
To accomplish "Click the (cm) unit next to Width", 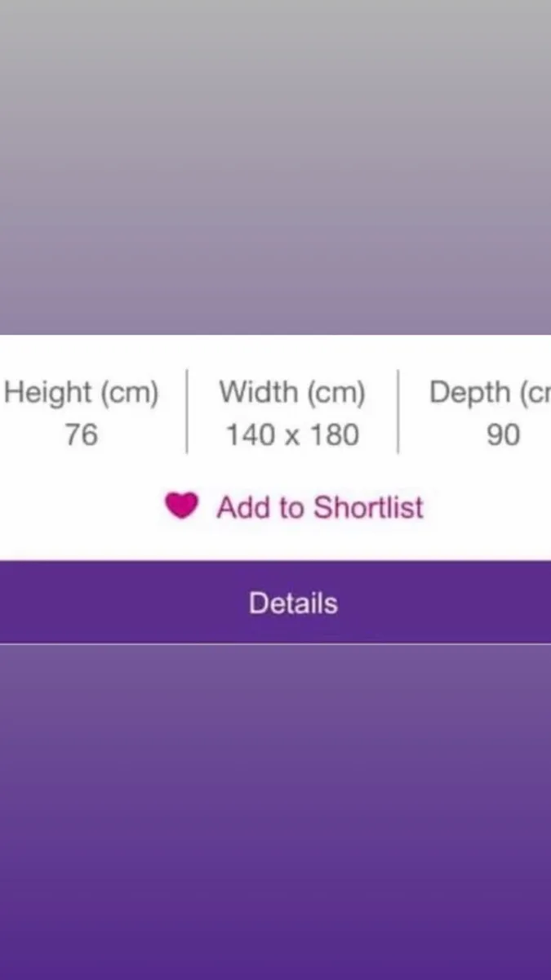I will tap(336, 393).
